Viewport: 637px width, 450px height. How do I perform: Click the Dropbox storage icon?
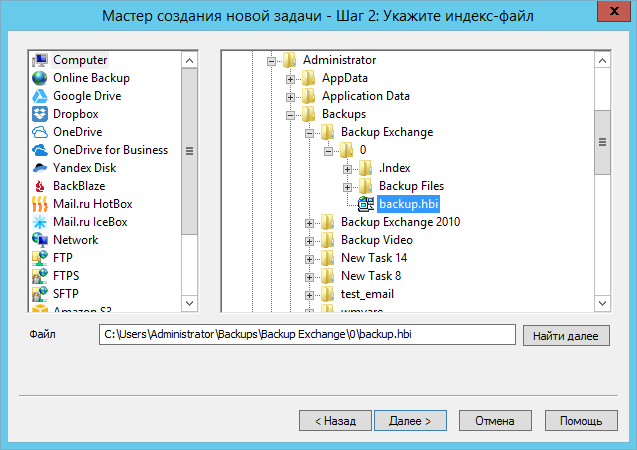click(40, 114)
